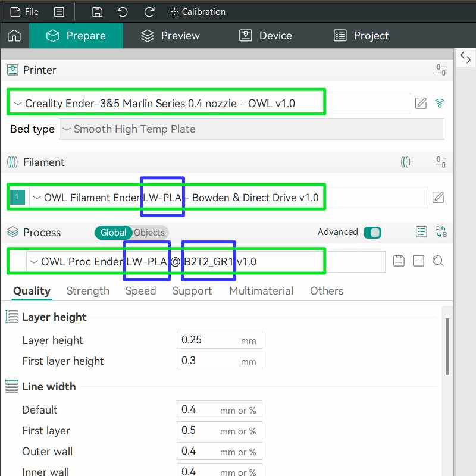
Task: Search process settings magnifier icon
Action: [438, 261]
